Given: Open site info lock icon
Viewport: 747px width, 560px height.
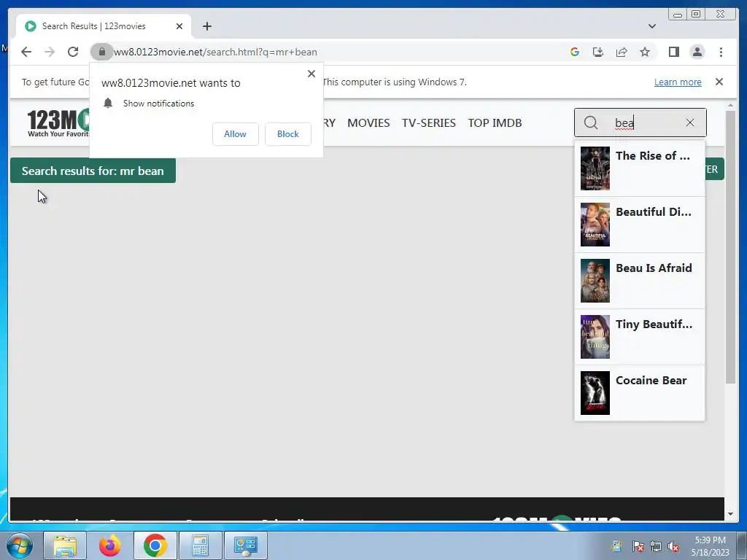Looking at the screenshot, I should point(101,52).
